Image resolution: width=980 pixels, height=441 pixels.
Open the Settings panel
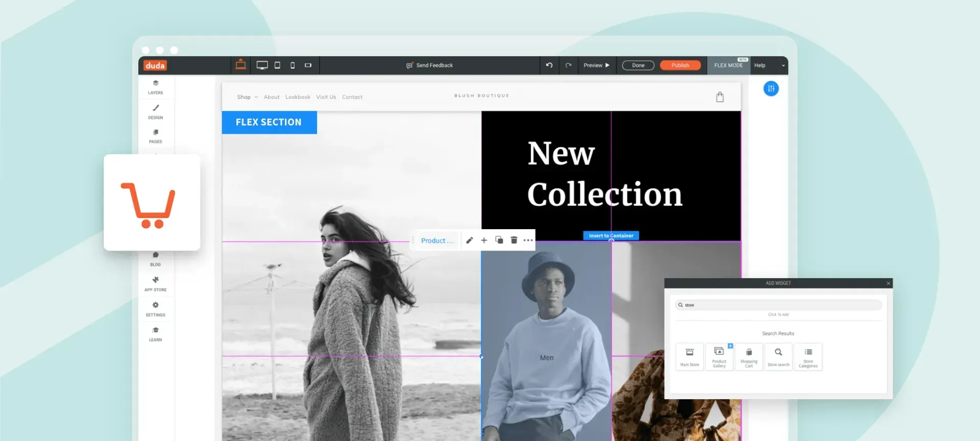[x=156, y=309]
